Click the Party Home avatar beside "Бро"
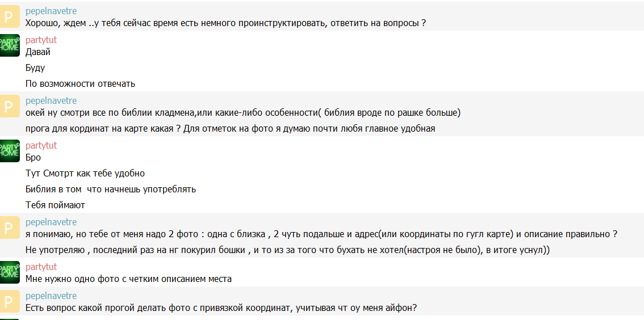The height and width of the screenshot is (320, 644). click(10, 150)
